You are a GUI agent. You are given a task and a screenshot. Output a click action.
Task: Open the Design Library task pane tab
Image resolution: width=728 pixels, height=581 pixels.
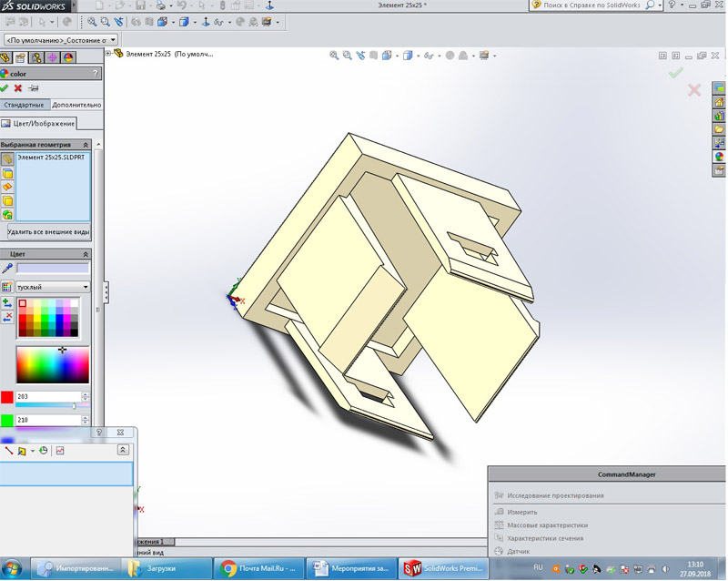tap(719, 116)
